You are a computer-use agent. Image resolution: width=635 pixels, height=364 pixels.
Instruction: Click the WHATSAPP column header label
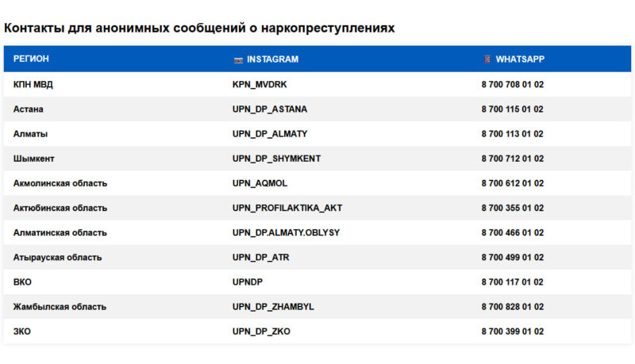coord(520,59)
